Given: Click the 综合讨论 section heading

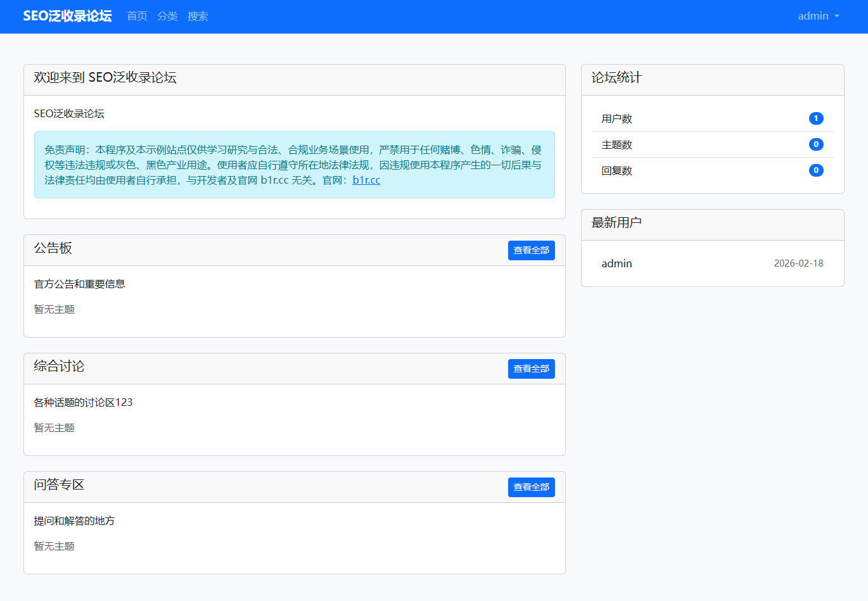Looking at the screenshot, I should [59, 367].
